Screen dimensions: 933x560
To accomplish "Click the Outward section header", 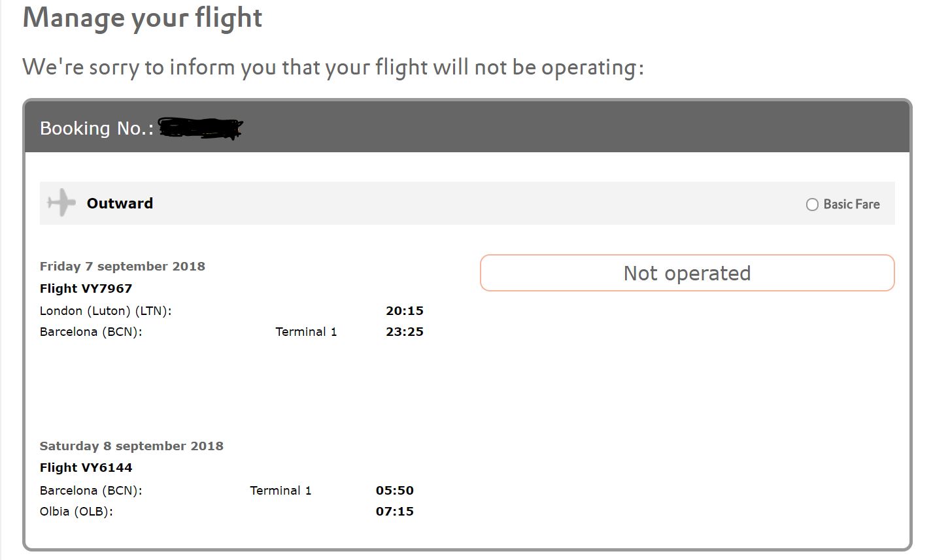I will click(x=467, y=203).
